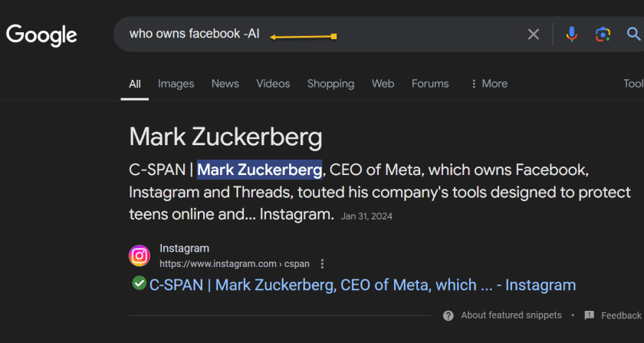The image size is (644, 343).
Task: Click the magnifying glass search icon
Action: (x=634, y=34)
